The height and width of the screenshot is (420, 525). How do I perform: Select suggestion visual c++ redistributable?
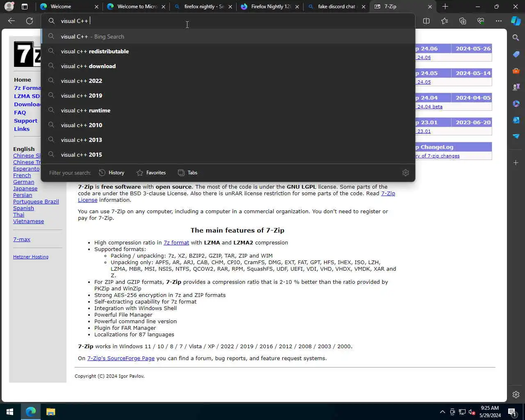[x=228, y=51]
